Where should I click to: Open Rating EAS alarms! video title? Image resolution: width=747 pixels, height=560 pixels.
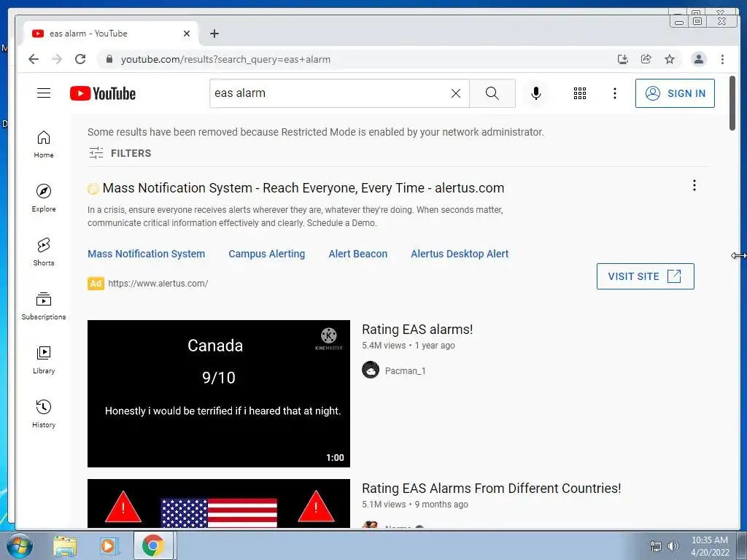tap(417, 329)
